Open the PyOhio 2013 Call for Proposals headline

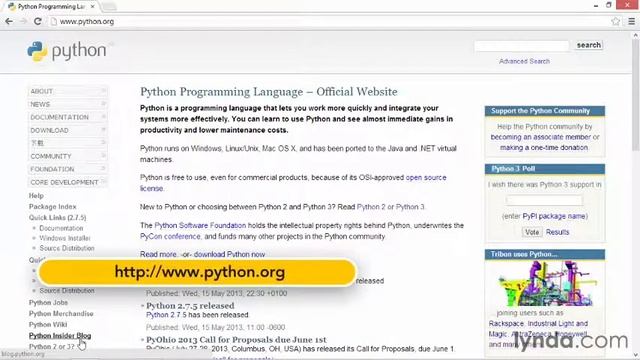coord(236,340)
